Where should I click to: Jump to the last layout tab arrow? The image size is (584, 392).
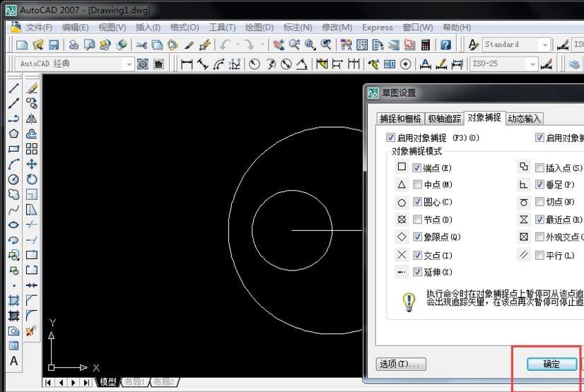[x=86, y=382]
